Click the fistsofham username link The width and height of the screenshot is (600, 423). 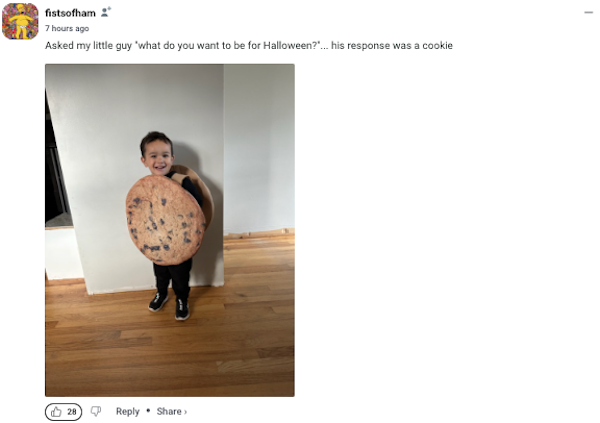[70, 13]
